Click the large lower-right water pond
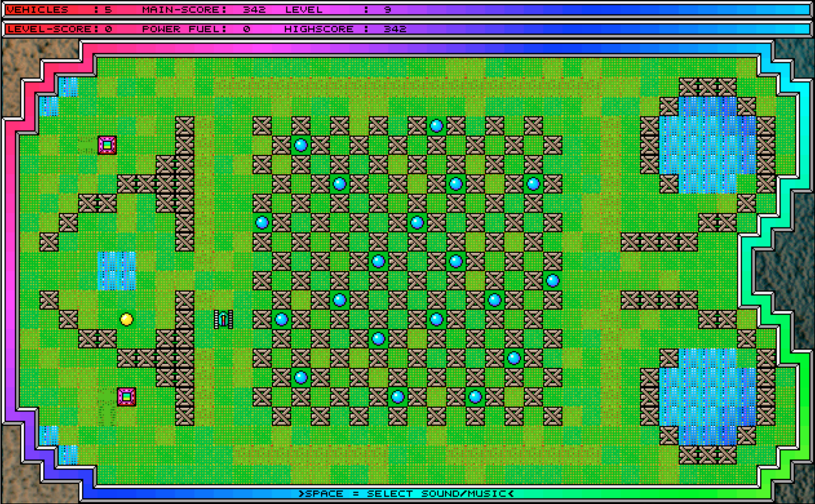This screenshot has height=504, width=815. click(x=708, y=397)
